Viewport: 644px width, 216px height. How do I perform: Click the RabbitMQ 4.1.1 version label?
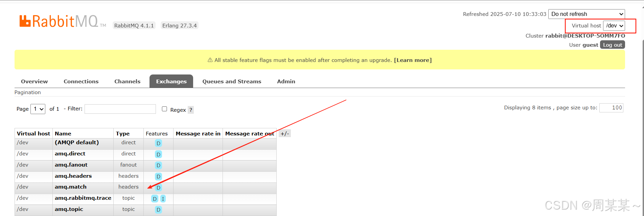pyautogui.click(x=134, y=25)
